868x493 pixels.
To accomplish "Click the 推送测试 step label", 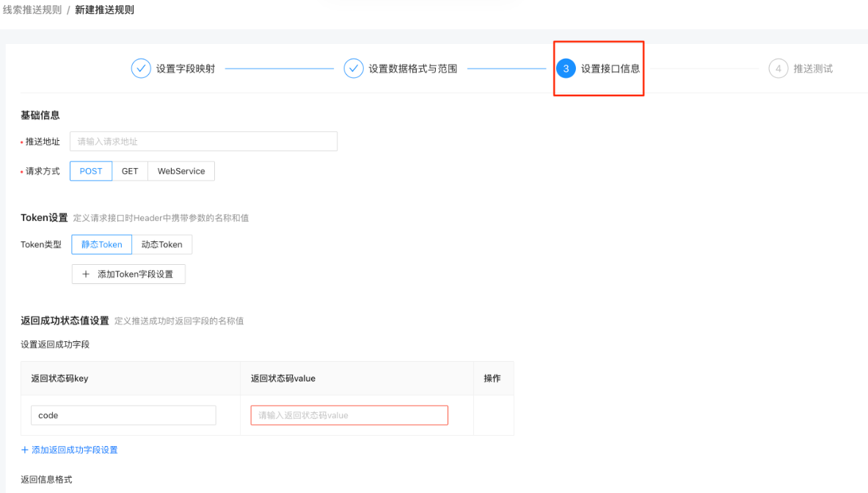I will [x=814, y=67].
